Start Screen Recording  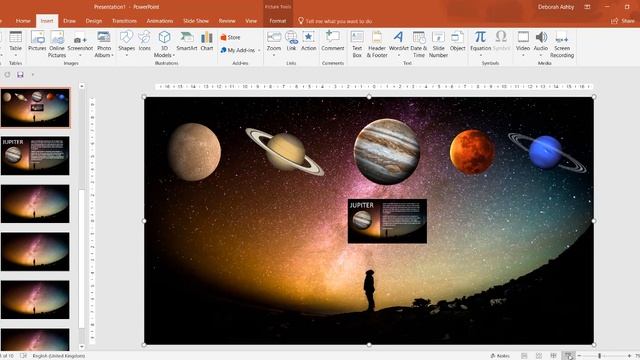coord(562,44)
